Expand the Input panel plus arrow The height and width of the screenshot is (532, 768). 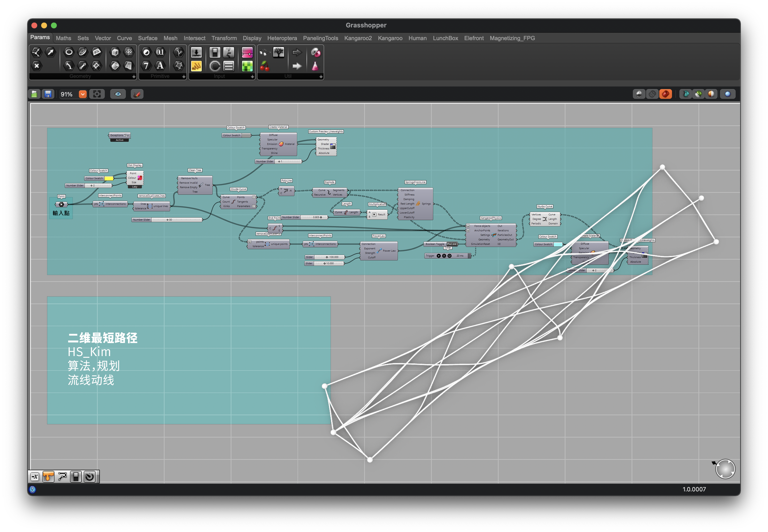252,77
